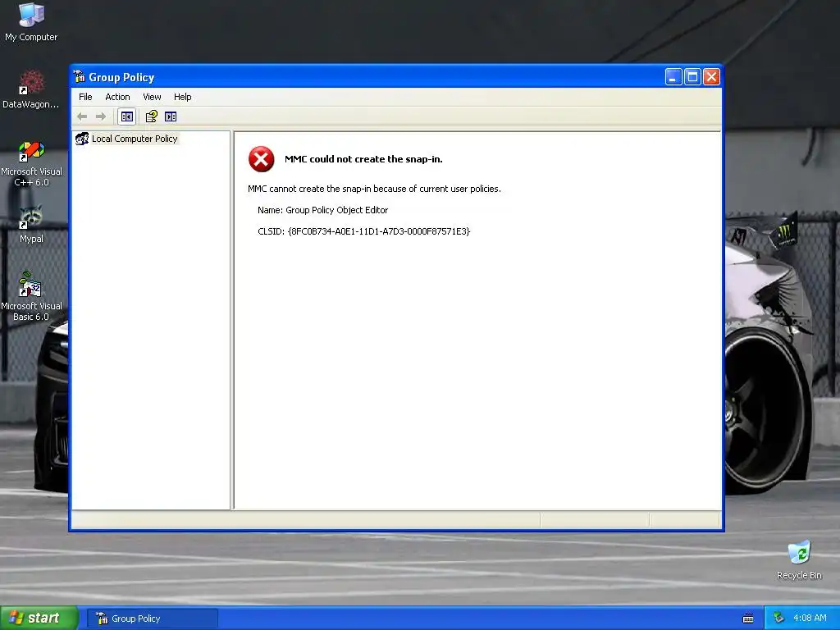Close the Group Policy window

tap(711, 77)
